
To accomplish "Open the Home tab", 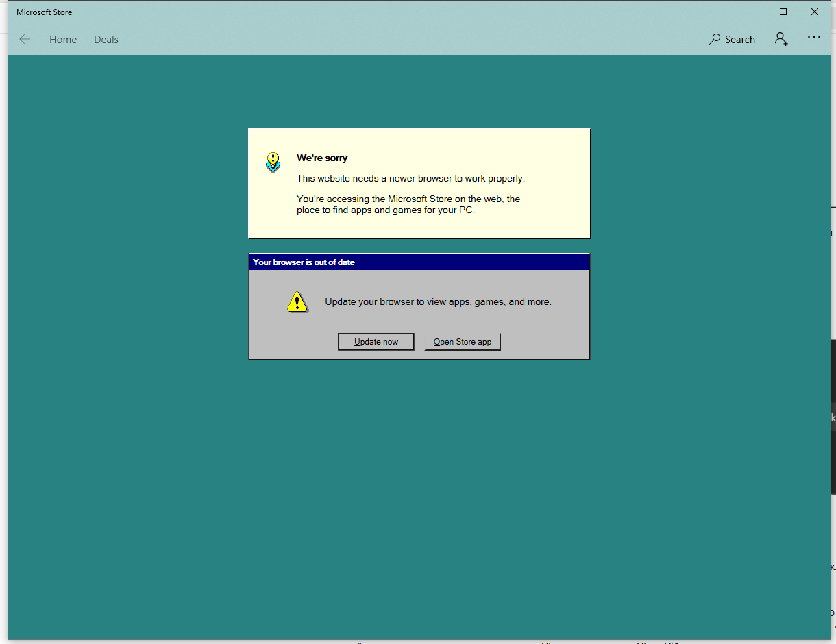I will tap(63, 40).
